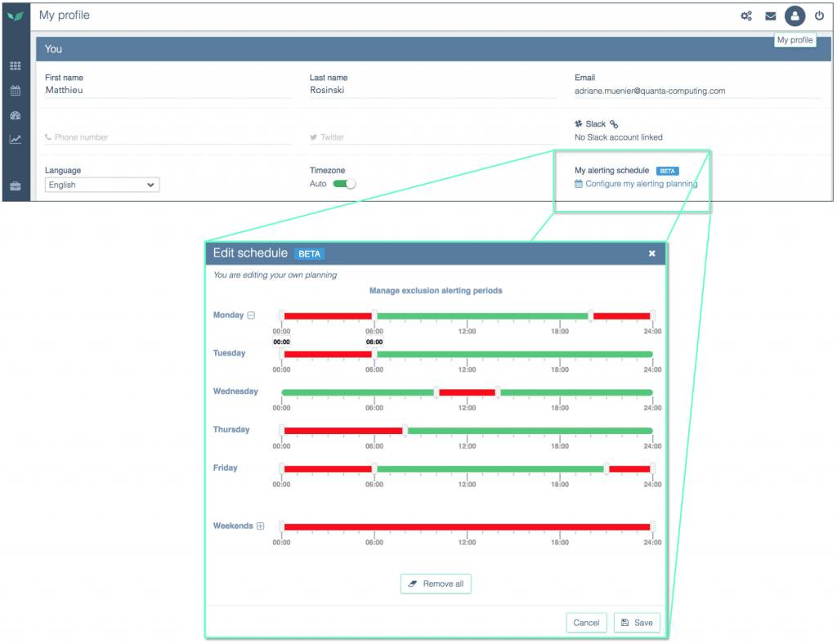This screenshot has height=644, width=837.
Task: Click the Last name field
Action: tap(433, 90)
